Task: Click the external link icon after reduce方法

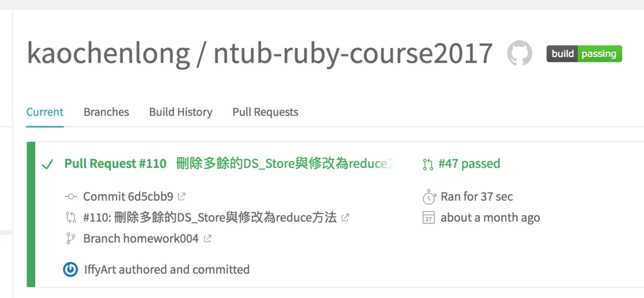Action: click(x=345, y=217)
